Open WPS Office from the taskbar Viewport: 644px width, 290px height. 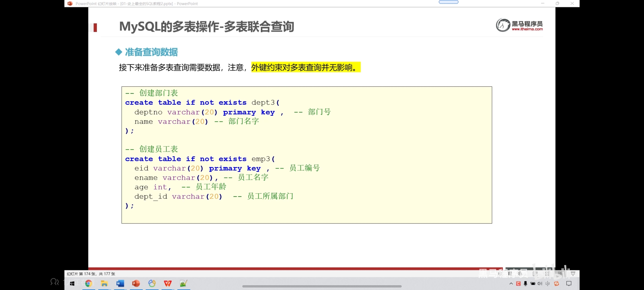click(168, 284)
